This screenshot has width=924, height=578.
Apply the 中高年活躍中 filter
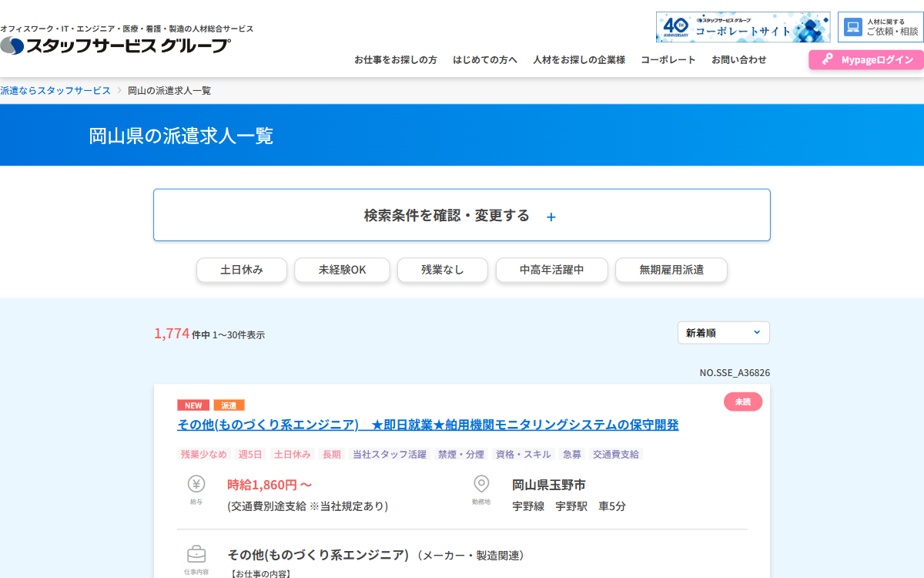(x=552, y=270)
